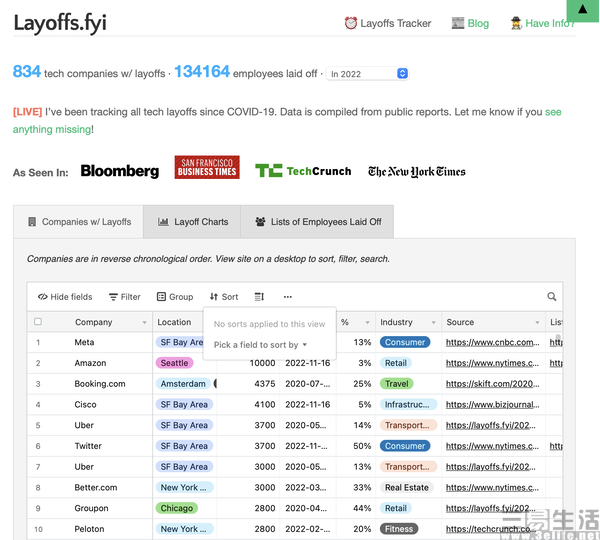This screenshot has width=600, height=540.
Task: Open the Blog nav link
Action: click(x=478, y=23)
